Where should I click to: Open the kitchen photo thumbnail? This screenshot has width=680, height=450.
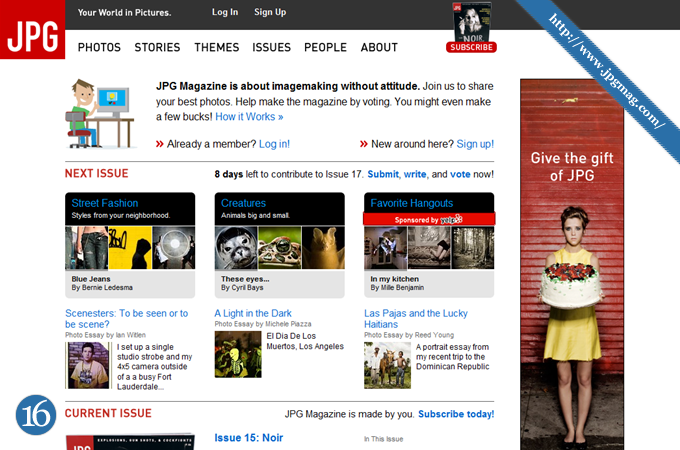point(386,248)
